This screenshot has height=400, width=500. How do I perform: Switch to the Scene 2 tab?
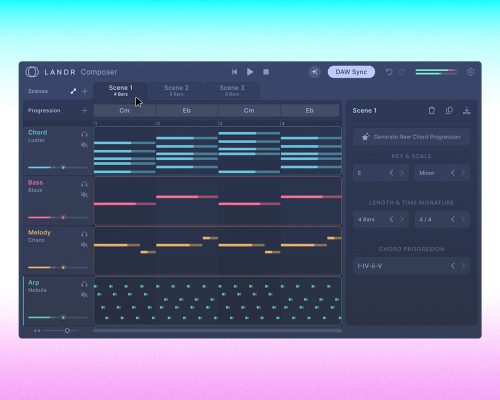176,90
